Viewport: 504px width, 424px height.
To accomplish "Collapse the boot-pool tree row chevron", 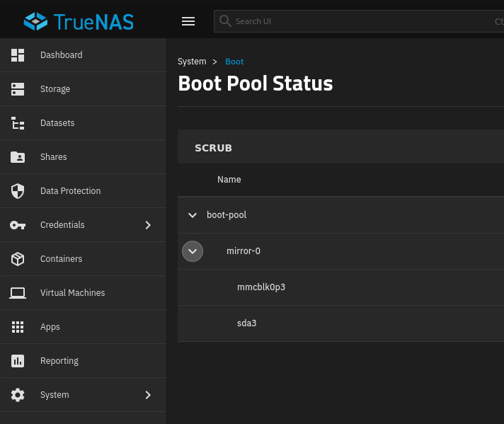I will point(193,215).
